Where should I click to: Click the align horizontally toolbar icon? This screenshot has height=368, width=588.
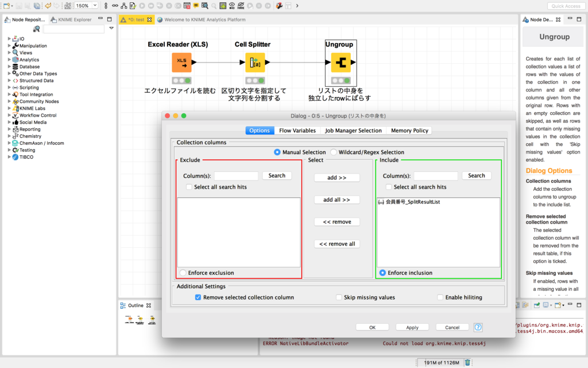point(115,6)
